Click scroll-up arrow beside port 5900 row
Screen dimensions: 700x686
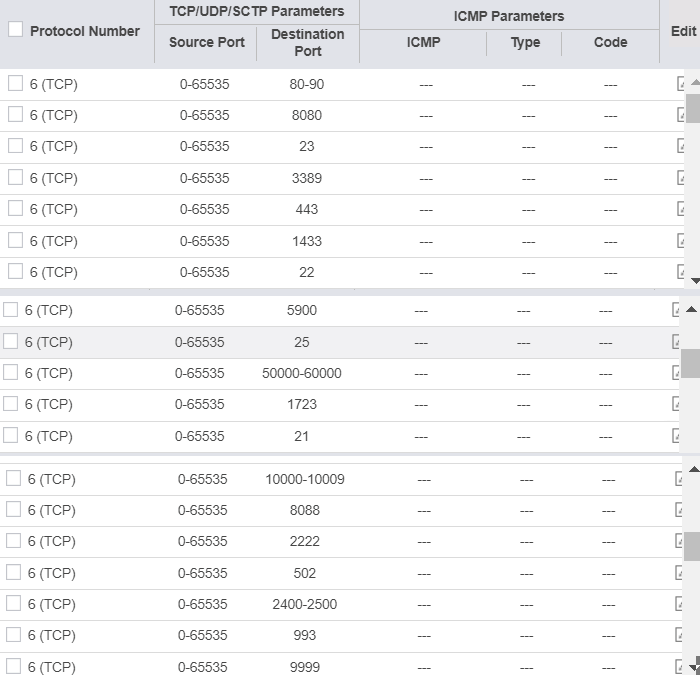click(692, 309)
